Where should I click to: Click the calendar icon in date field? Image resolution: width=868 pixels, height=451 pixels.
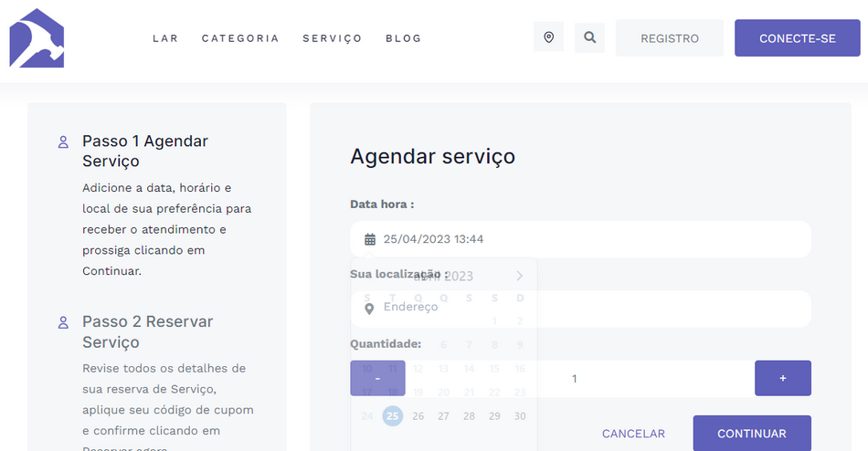370,239
